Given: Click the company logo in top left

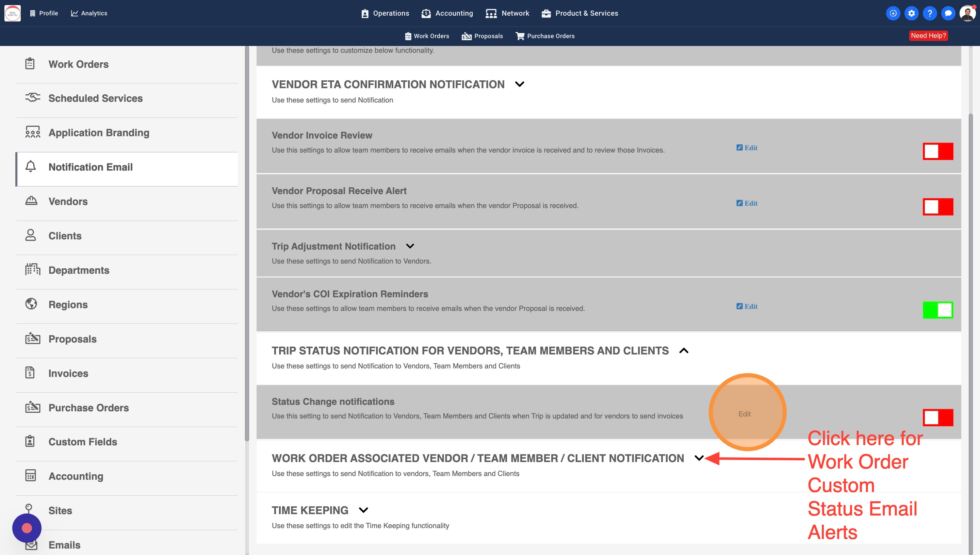Looking at the screenshot, I should [13, 13].
